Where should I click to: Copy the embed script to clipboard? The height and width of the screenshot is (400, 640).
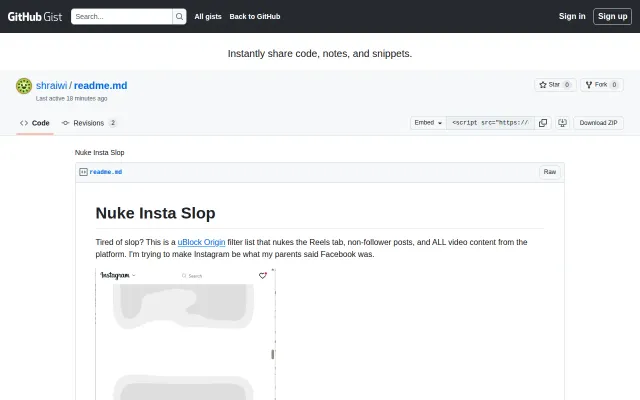pyautogui.click(x=543, y=123)
